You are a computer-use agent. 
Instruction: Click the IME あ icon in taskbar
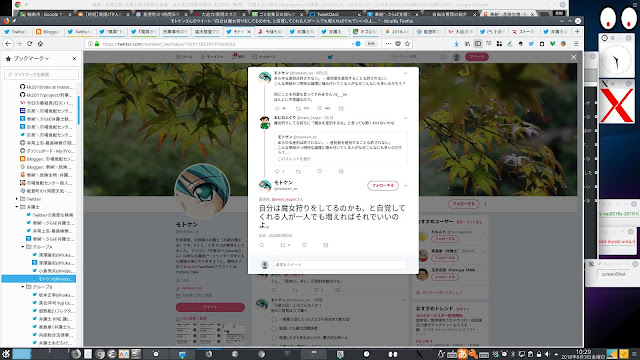[x=462, y=354]
